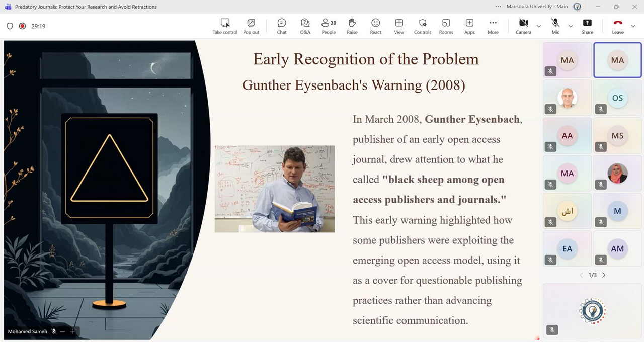Pop out the shared content
Viewport: 644px width, 342px height.
(x=251, y=26)
